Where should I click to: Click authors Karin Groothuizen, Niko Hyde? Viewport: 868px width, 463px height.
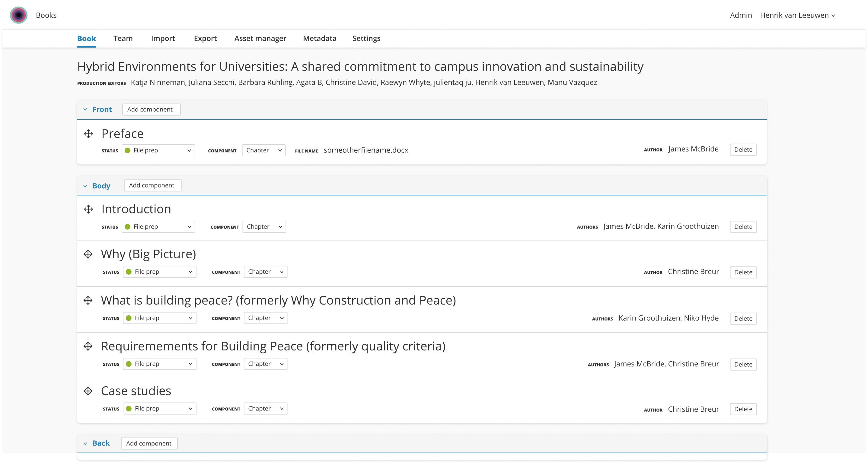(x=669, y=318)
